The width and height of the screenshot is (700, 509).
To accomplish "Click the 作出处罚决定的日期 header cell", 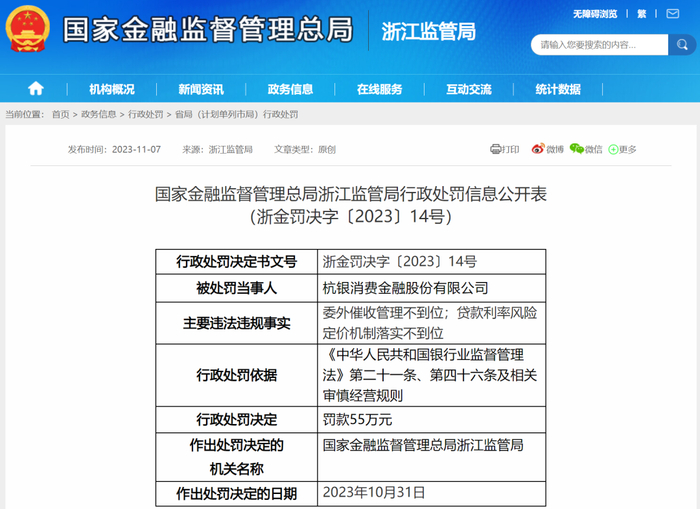I will (237, 493).
